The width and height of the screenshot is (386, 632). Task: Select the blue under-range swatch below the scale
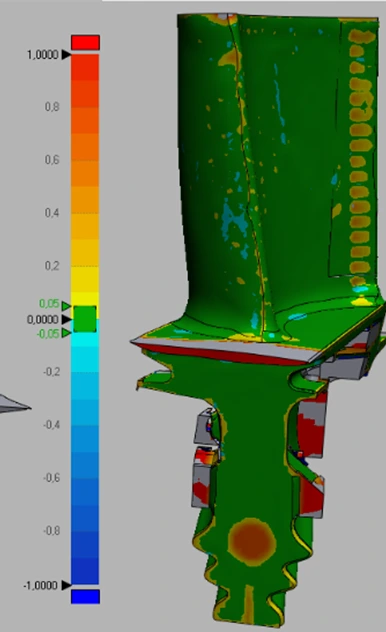point(85,597)
